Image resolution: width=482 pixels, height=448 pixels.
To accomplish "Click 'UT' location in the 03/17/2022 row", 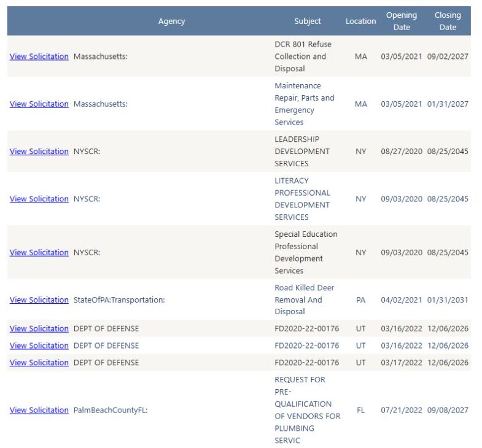I will coord(360,363).
